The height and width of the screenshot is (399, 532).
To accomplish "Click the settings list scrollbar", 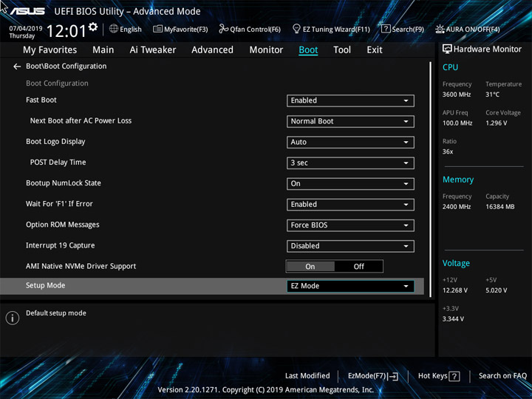I will 431,179.
